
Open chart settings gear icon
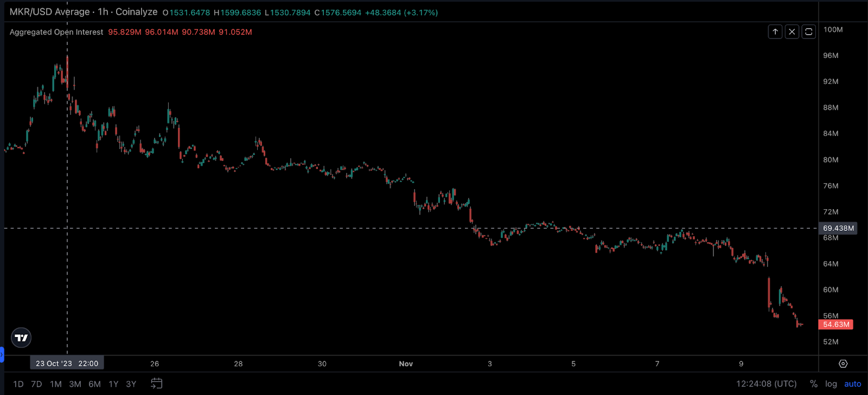pyautogui.click(x=843, y=364)
